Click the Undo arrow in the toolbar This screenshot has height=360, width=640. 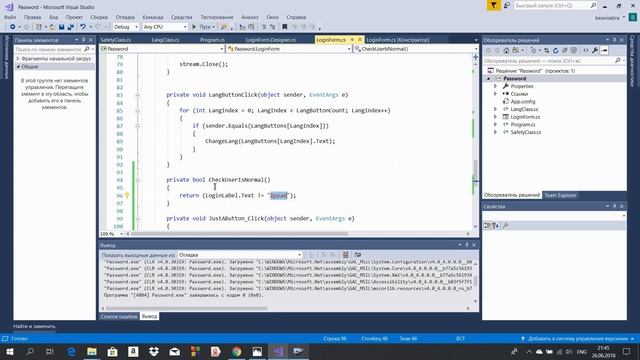pyautogui.click(x=83, y=27)
